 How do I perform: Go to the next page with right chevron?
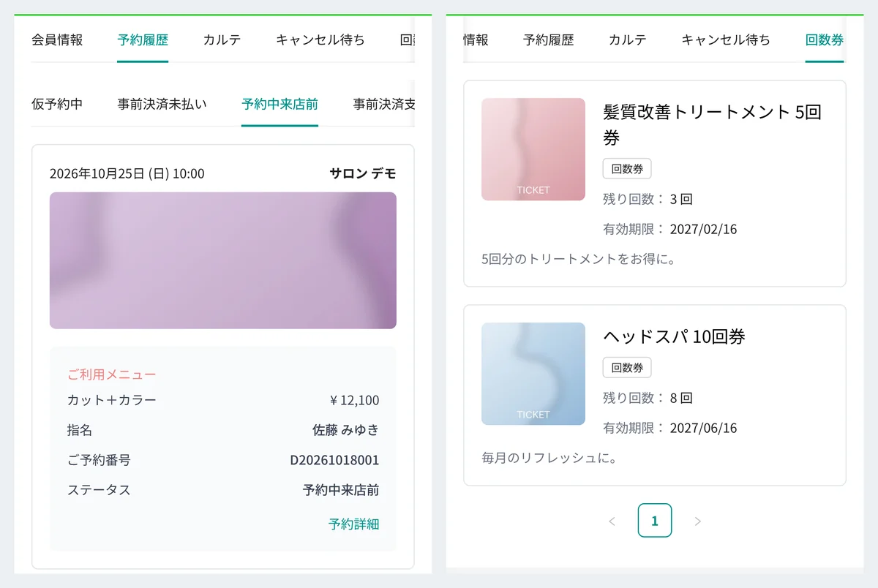[x=697, y=521]
